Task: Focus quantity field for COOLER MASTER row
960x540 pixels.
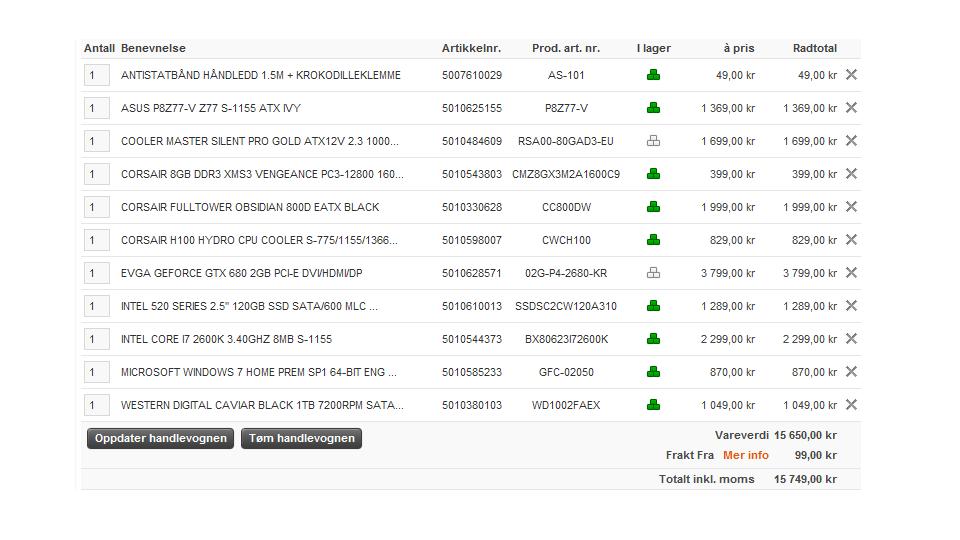Action: pyautogui.click(x=97, y=141)
